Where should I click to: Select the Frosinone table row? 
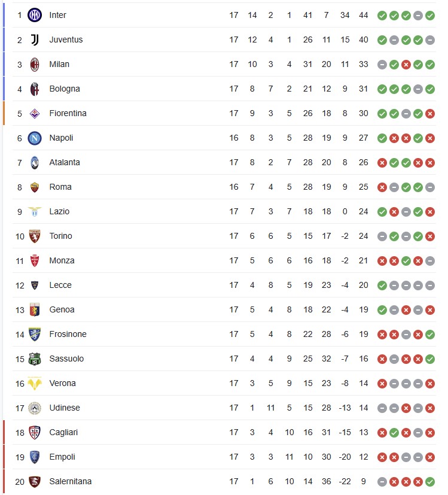point(224,335)
